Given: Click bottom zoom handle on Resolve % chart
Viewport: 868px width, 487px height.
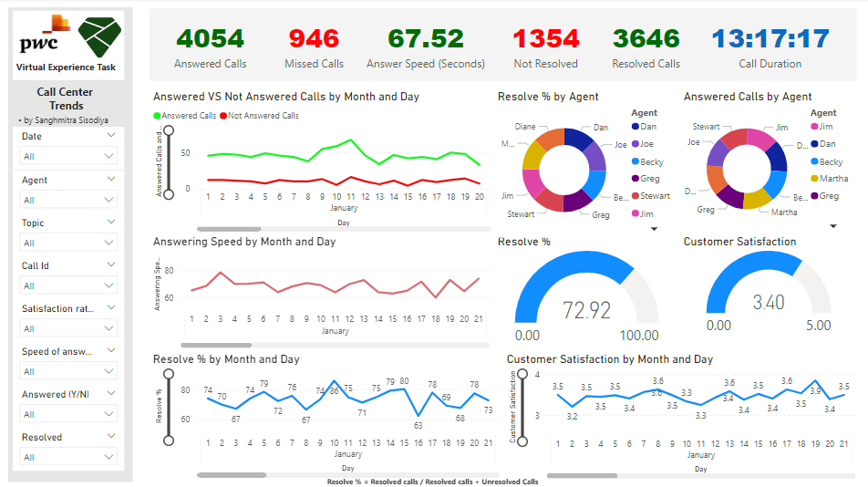Looking at the screenshot, I should coord(168,441).
